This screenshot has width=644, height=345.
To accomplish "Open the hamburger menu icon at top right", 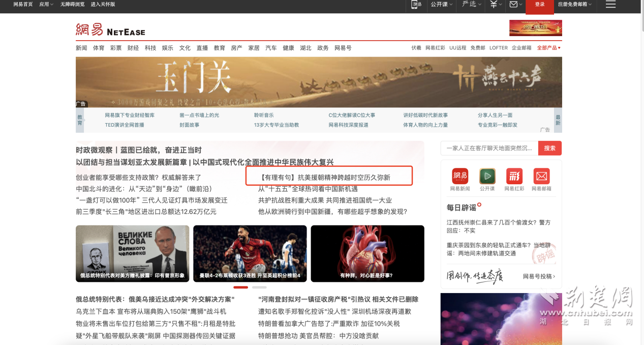I will (x=610, y=5).
